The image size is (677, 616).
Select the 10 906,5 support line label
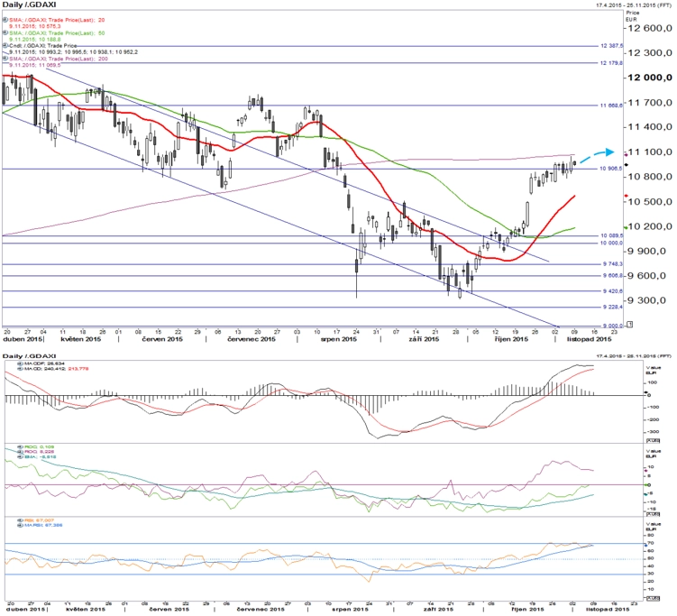pos(611,169)
